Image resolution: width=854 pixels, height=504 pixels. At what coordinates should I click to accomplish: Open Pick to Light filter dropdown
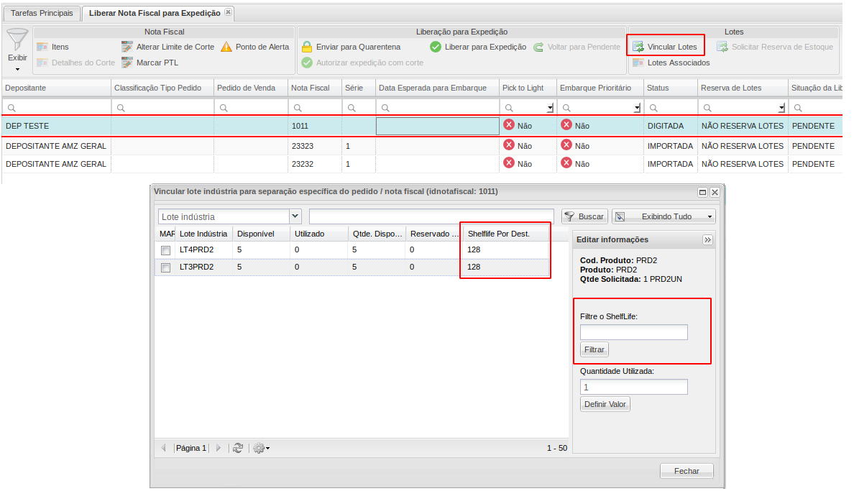point(551,109)
